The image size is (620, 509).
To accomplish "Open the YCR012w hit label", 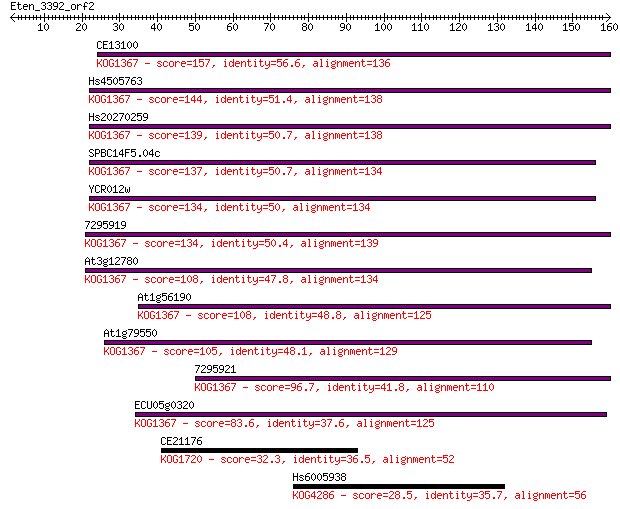I will [x=110, y=189].
